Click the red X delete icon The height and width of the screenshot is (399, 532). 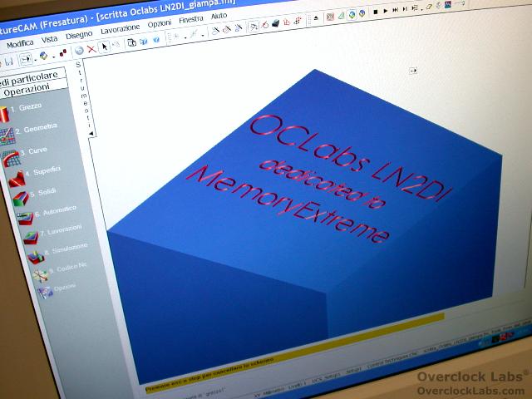(91, 49)
